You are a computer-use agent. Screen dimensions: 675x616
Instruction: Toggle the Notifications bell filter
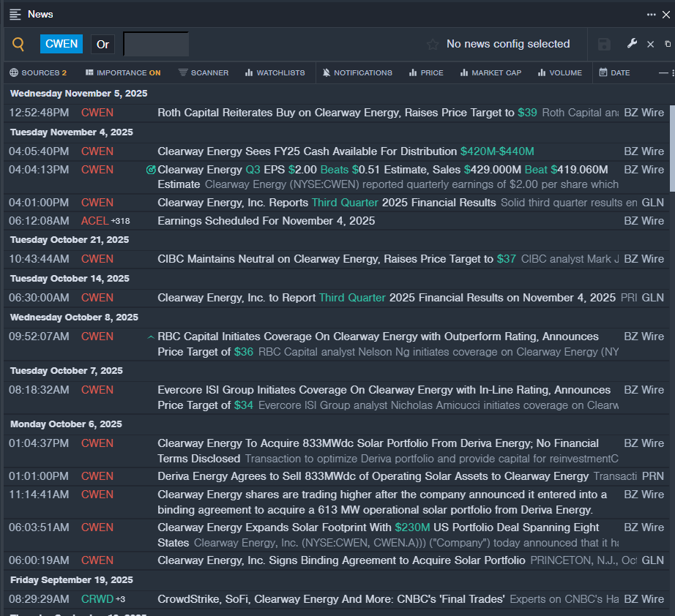coord(357,72)
